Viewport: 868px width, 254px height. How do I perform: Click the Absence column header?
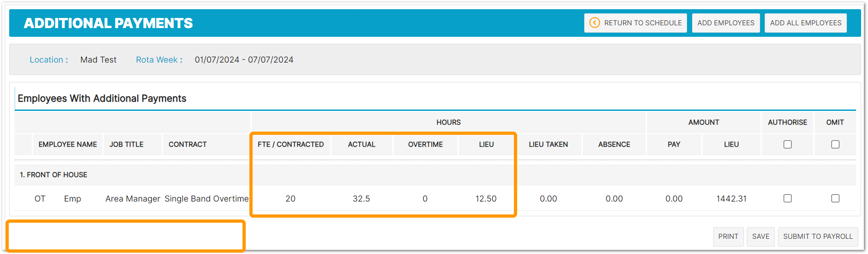pyautogui.click(x=614, y=144)
